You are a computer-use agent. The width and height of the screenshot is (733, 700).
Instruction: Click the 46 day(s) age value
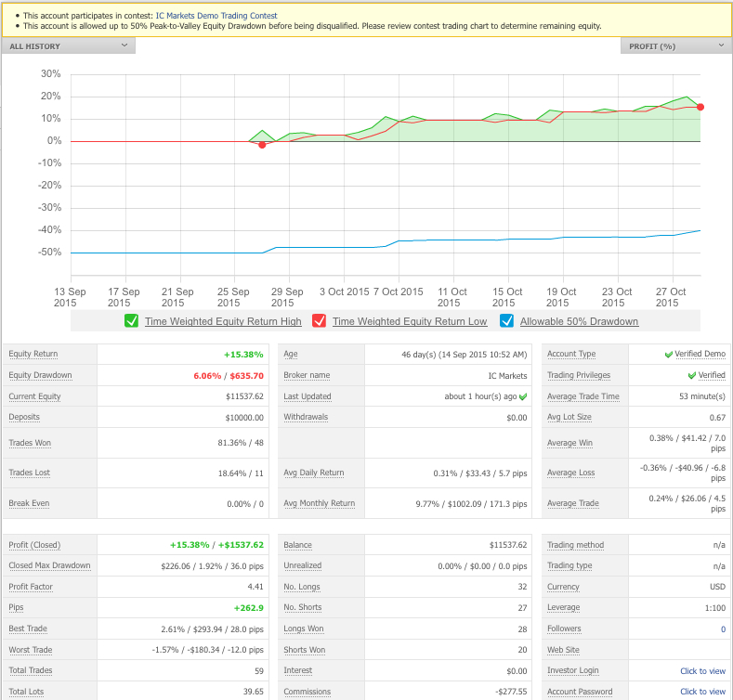tap(465, 355)
